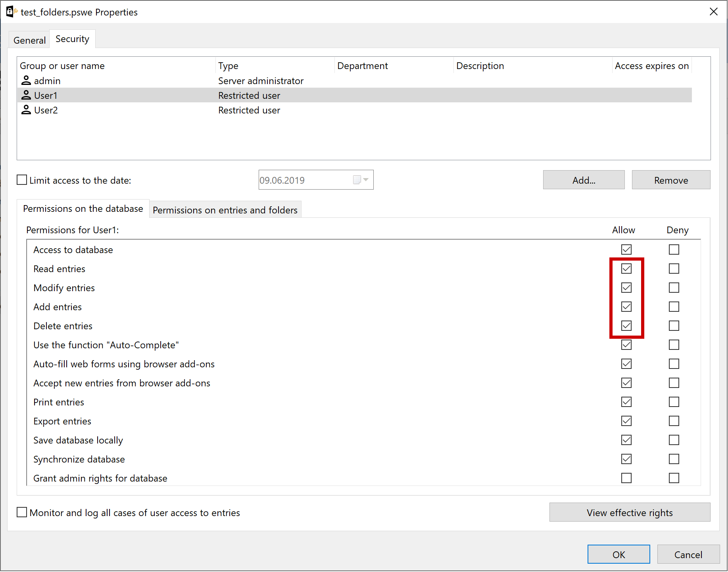Screen dimensions: 728x572
Task: Click Server administrator type cell
Action: point(261,81)
